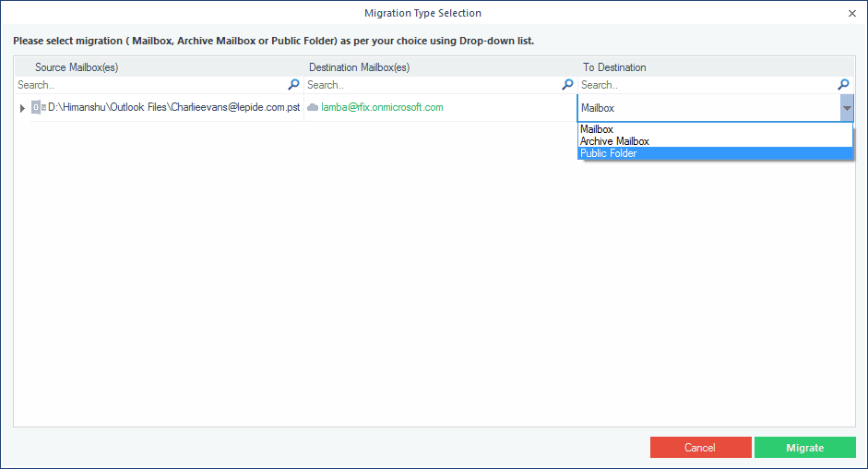Image resolution: width=868 pixels, height=469 pixels.
Task: Choose Mailbox from the dropdown list
Action: pyautogui.click(x=715, y=129)
